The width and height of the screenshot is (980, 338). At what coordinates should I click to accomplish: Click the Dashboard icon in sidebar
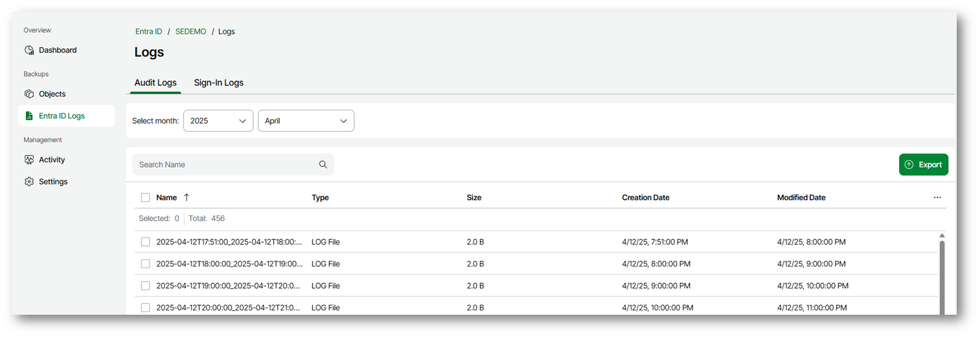[29, 50]
